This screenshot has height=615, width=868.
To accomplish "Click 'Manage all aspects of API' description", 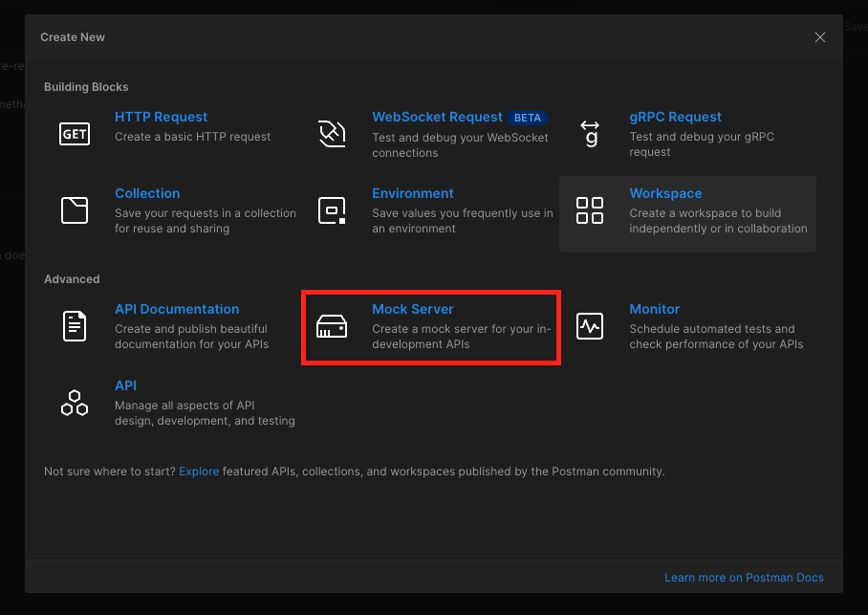I will click(205, 413).
